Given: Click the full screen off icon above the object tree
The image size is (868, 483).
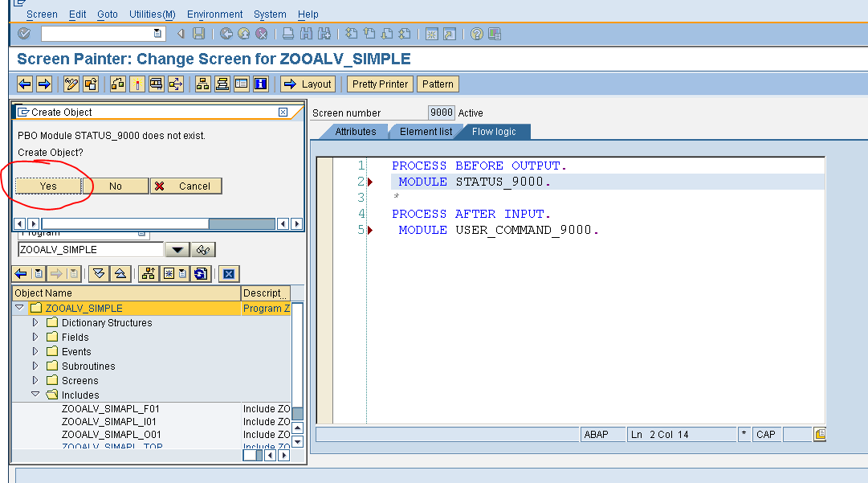Looking at the screenshot, I should 230,273.
